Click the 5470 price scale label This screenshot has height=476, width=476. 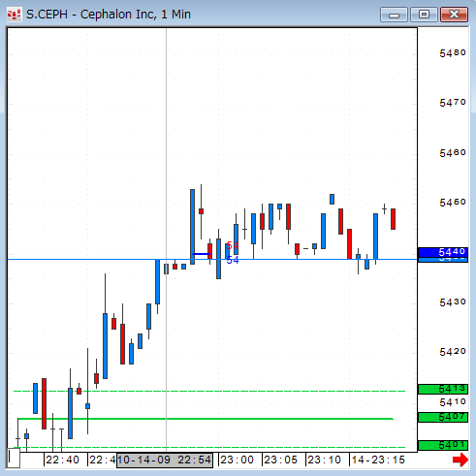(453, 103)
